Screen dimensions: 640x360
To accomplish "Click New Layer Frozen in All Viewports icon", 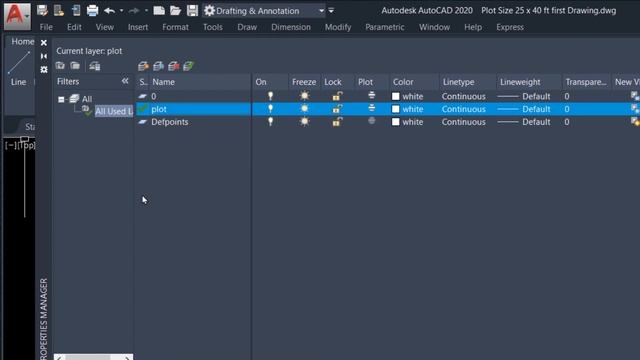I will pos(158,66).
